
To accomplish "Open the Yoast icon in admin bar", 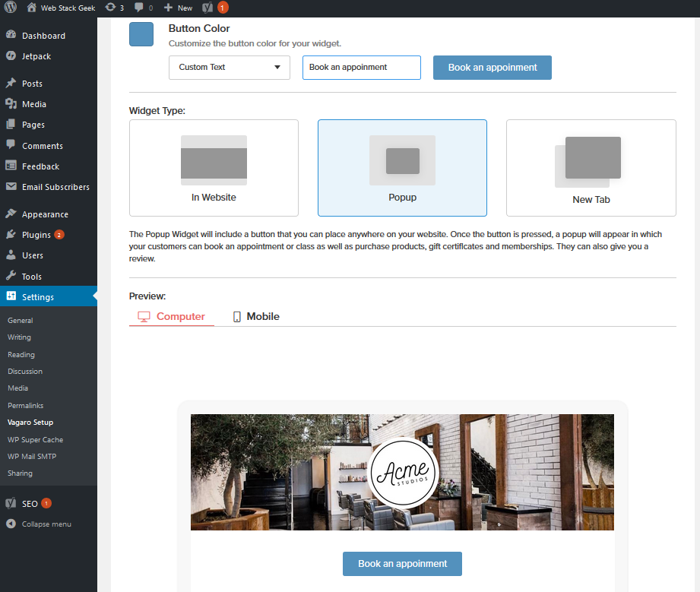I will pyautogui.click(x=207, y=8).
